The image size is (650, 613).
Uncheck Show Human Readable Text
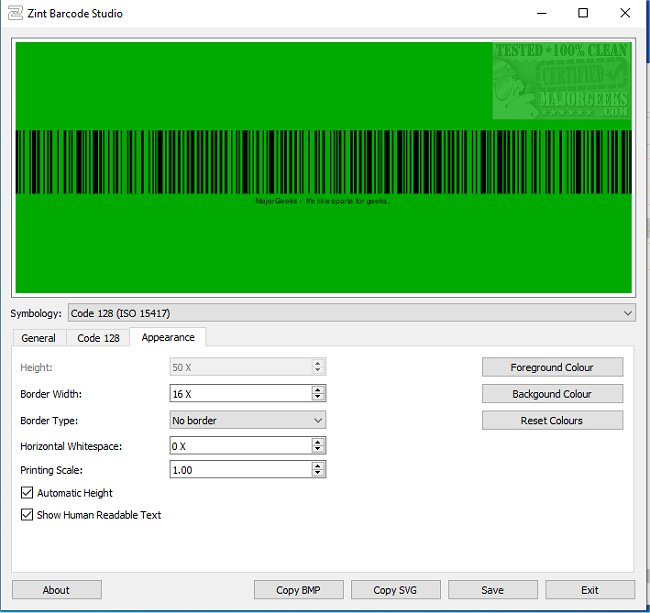27,515
